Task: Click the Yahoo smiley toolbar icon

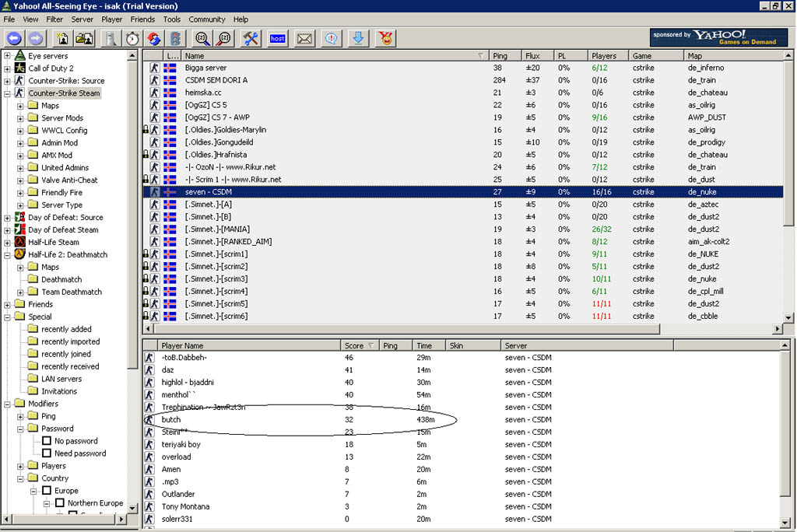Action: coord(386,39)
